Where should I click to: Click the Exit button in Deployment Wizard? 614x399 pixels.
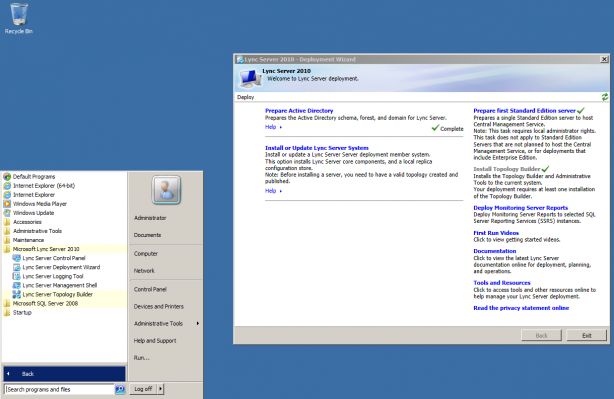587,336
